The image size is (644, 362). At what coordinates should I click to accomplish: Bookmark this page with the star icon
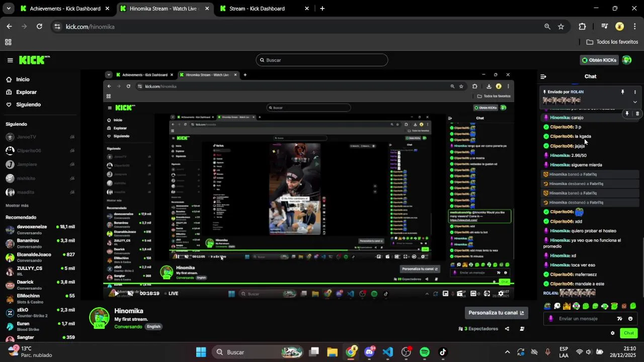point(561,27)
